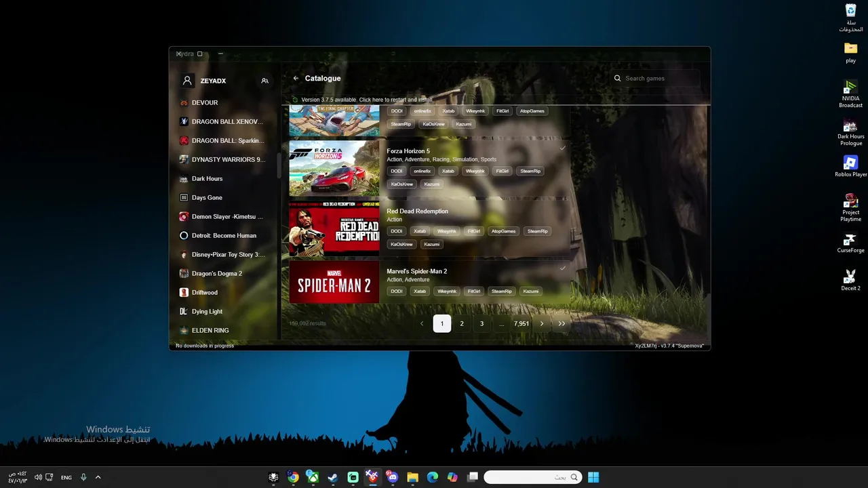Open Demon Slayer -Kimetsu sidebar entry
The height and width of the screenshot is (488, 868).
[x=224, y=217]
